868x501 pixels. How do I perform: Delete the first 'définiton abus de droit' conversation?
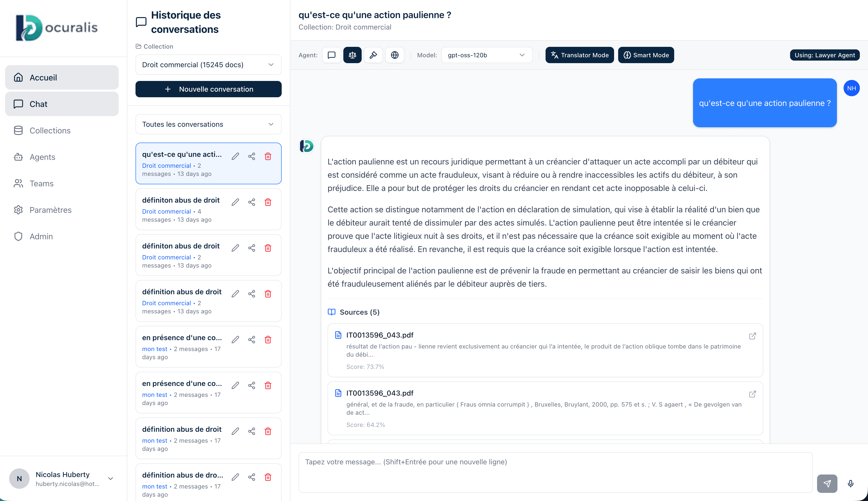[x=268, y=202]
